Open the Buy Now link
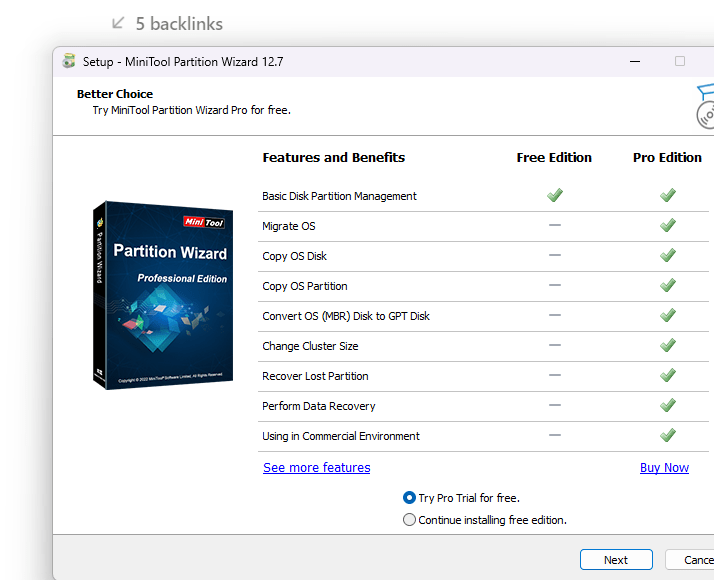The image size is (714, 580). point(664,468)
